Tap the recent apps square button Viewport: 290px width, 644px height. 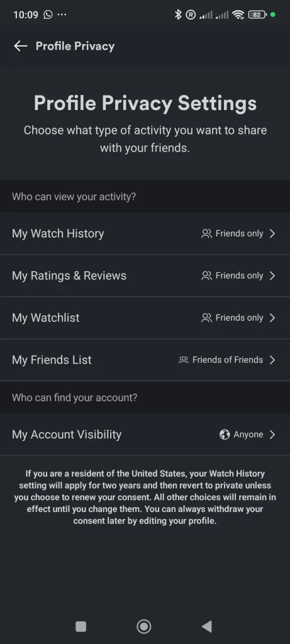[x=81, y=626]
